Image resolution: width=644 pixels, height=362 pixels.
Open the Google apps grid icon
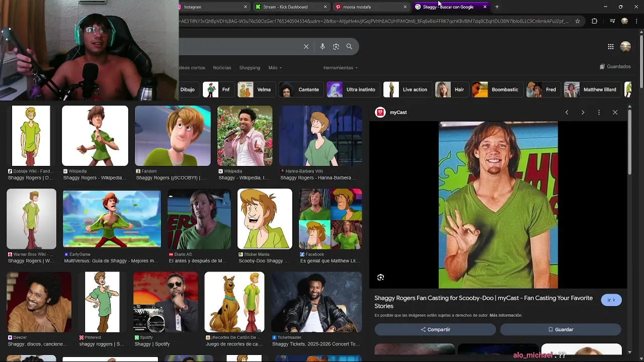pyautogui.click(x=610, y=46)
